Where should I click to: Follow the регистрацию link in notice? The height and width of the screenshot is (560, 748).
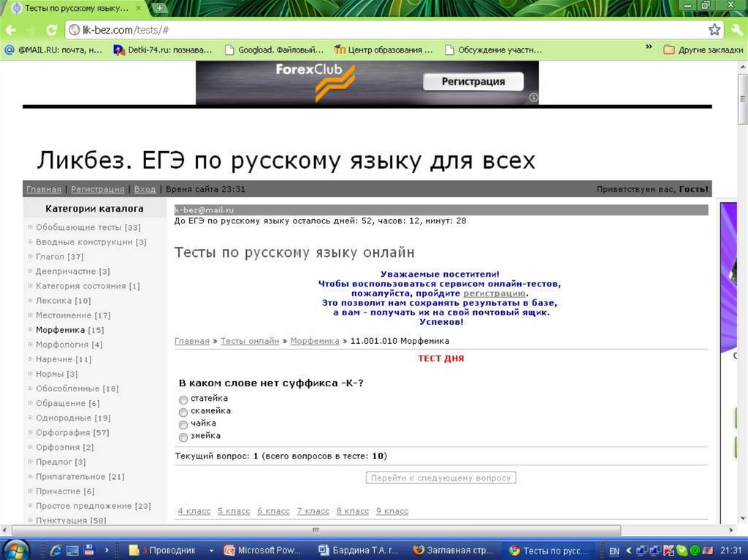point(495,294)
